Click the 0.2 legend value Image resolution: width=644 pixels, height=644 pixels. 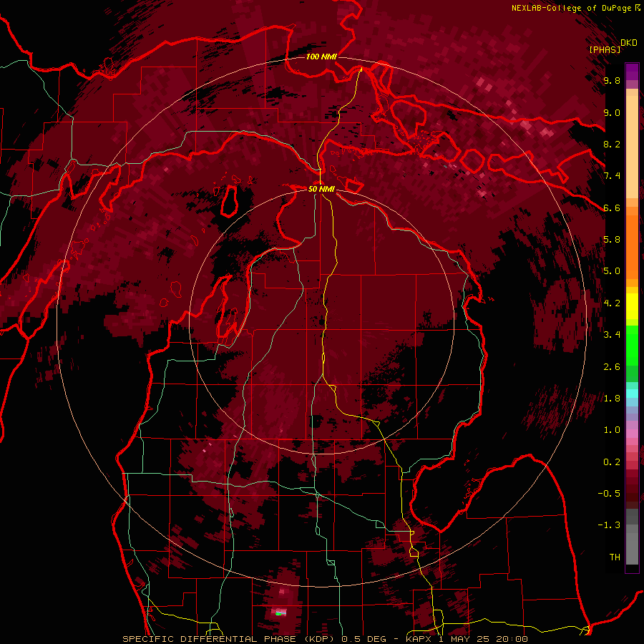pos(612,462)
